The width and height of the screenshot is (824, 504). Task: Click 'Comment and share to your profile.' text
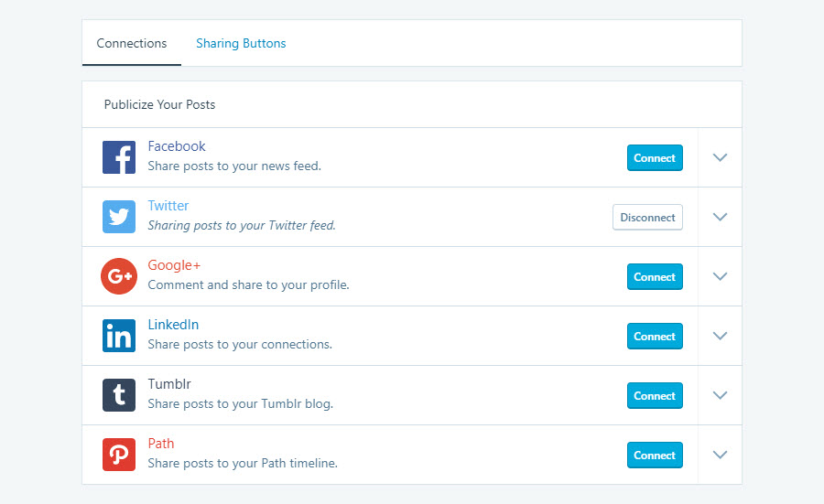pos(248,285)
